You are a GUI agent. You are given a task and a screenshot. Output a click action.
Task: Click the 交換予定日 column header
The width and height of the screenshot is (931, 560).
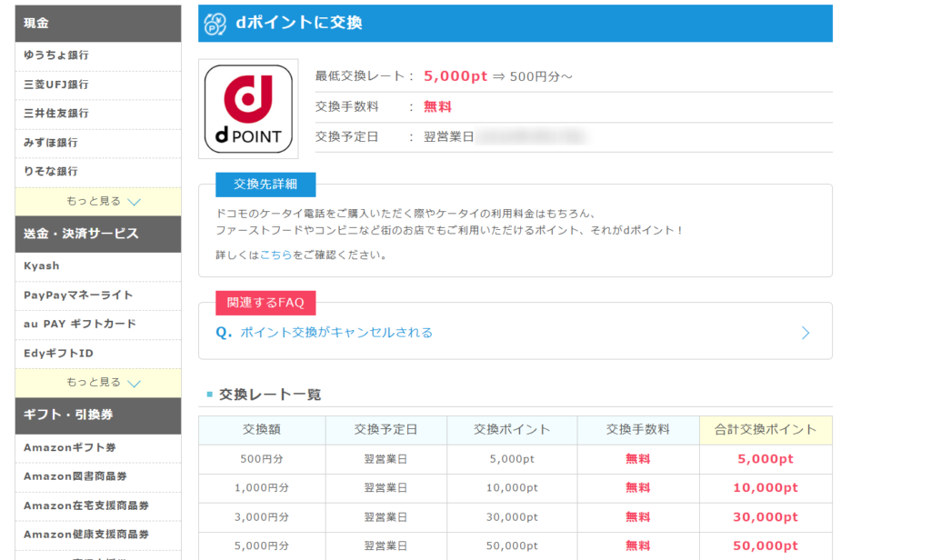click(x=385, y=430)
